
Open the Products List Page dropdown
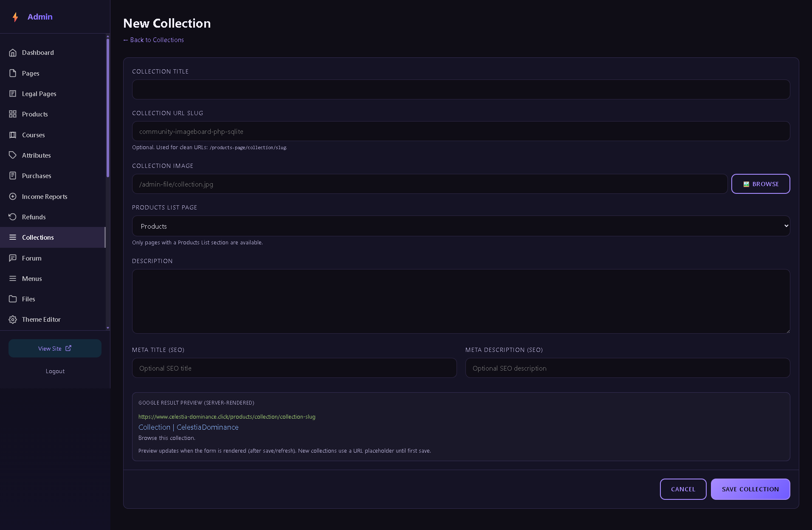point(461,226)
